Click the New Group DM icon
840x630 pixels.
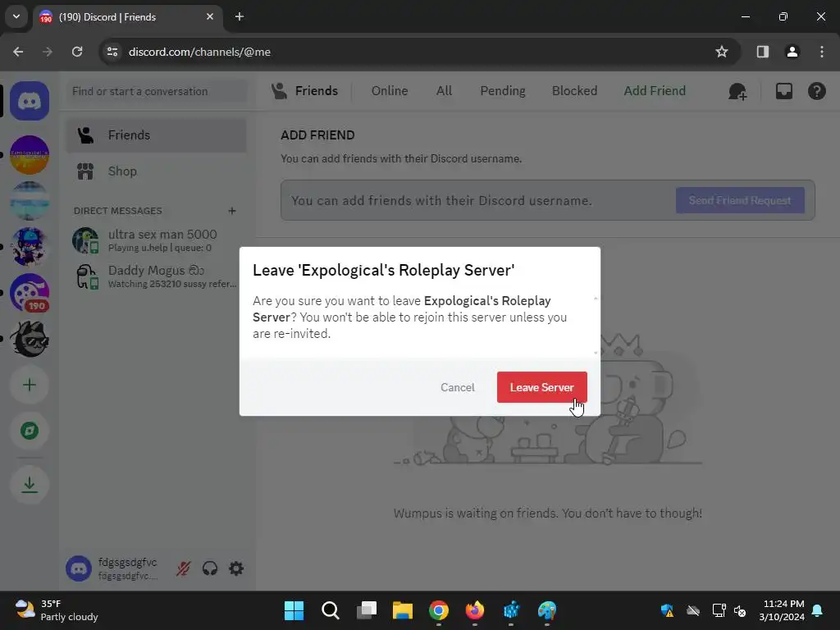pos(737,92)
